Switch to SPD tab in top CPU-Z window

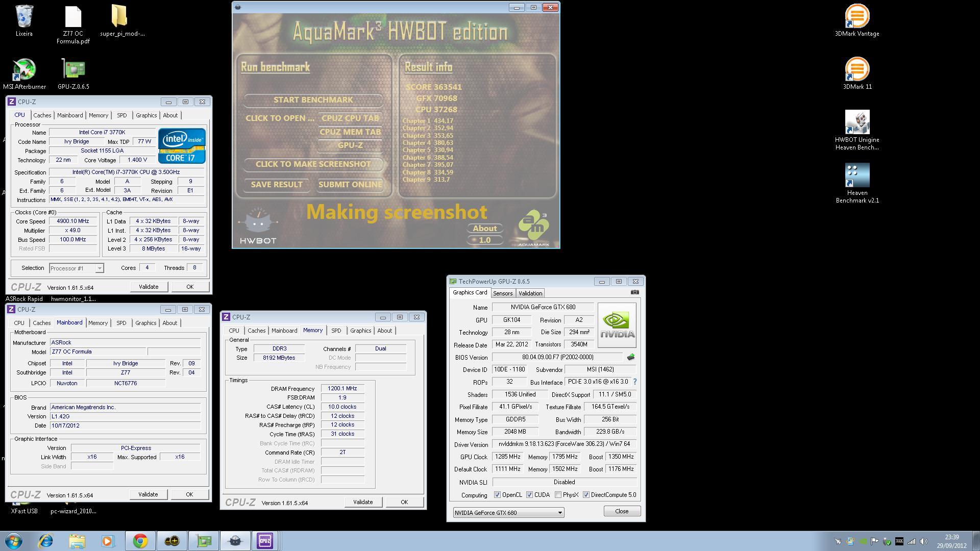[x=121, y=115]
